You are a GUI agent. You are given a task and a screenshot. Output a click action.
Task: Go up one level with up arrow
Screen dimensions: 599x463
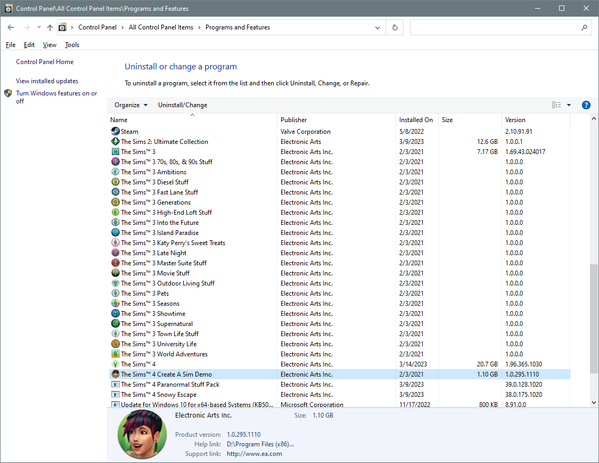click(50, 28)
